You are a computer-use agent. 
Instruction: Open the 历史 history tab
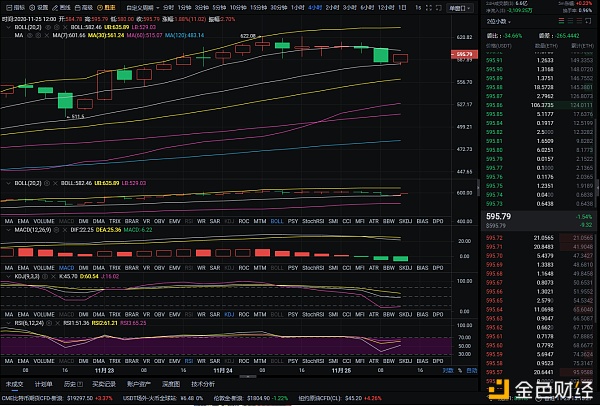tap(69, 384)
